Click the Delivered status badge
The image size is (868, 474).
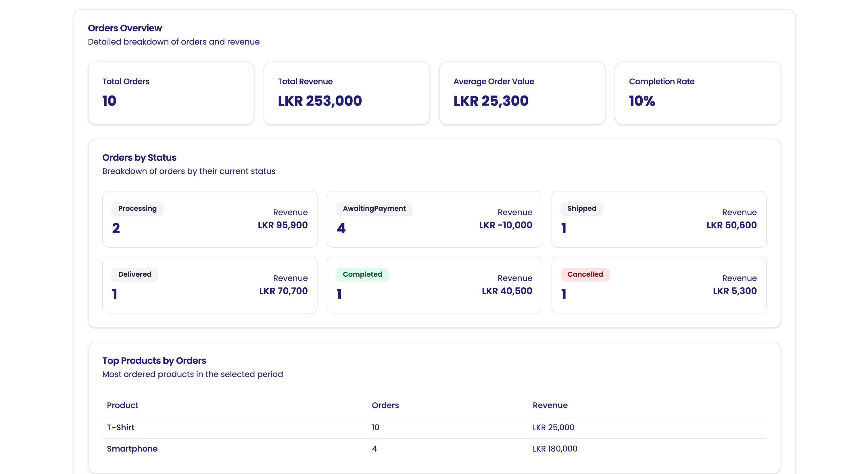click(135, 274)
